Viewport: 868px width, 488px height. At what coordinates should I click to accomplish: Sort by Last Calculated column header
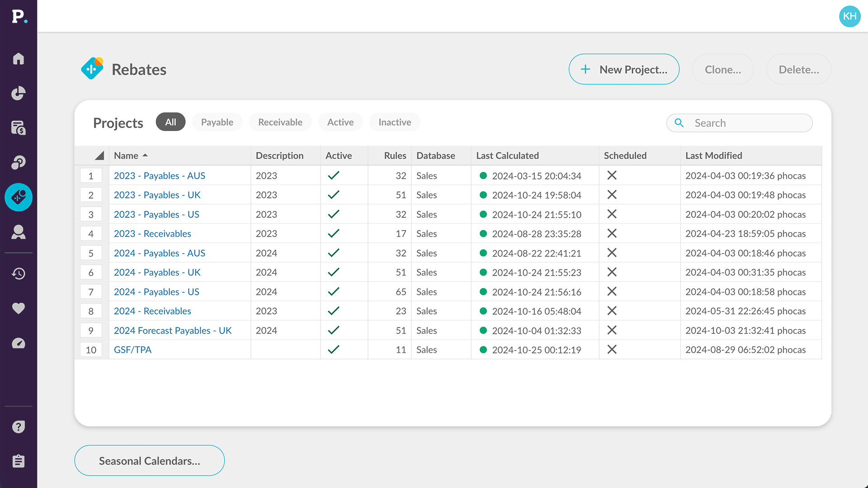pyautogui.click(x=507, y=155)
